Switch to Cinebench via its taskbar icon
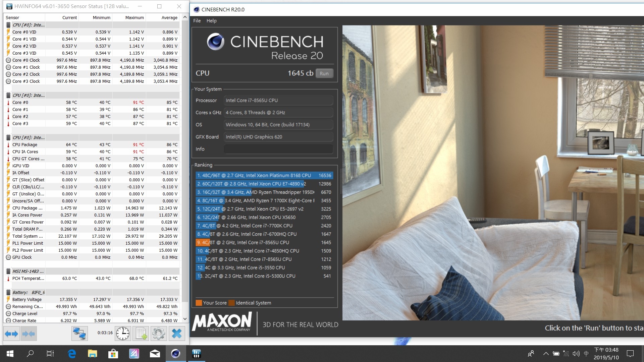Viewport: 644px width, 362px height. [176, 354]
